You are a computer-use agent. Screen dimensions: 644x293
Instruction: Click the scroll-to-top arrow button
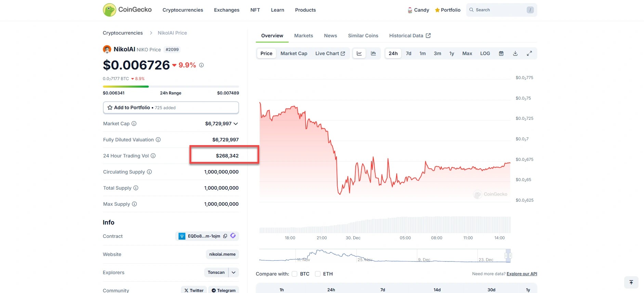click(x=631, y=282)
